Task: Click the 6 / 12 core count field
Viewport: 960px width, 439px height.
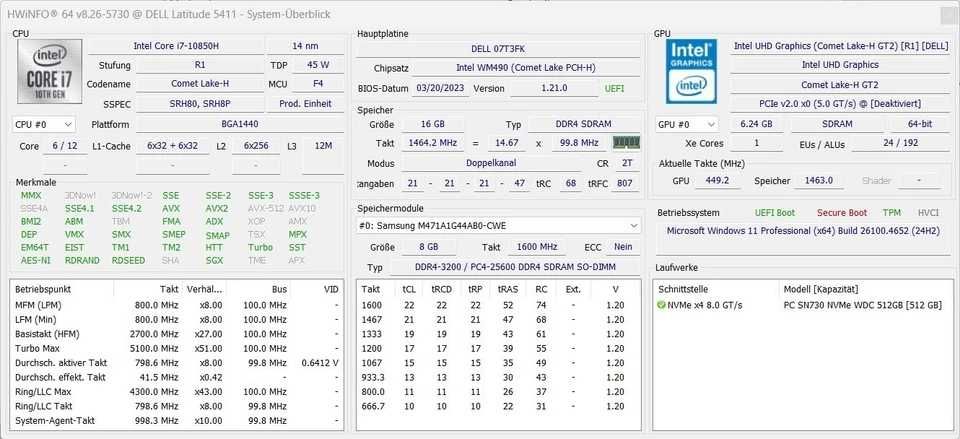Action: click(x=65, y=146)
